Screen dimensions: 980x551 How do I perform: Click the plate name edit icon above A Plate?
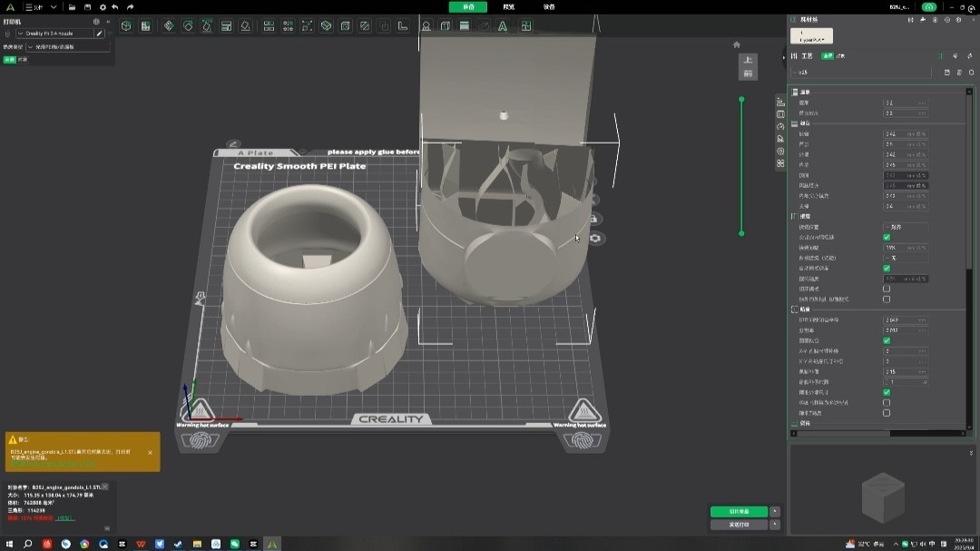pyautogui.click(x=233, y=143)
